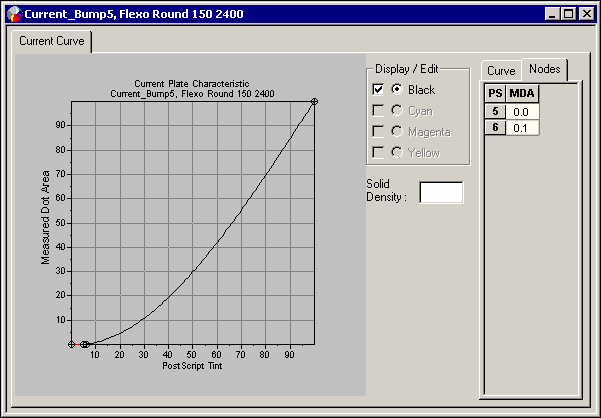Image resolution: width=601 pixels, height=418 pixels.
Task: Click the PS column header
Action: click(x=495, y=94)
